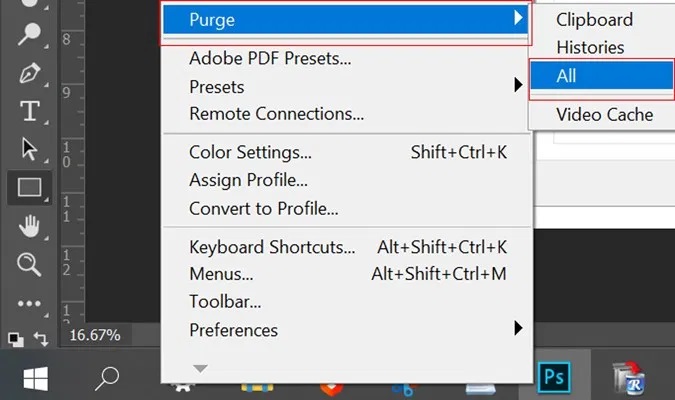Pick the Zoom magnifier tool
Viewport: 675px width, 400px height.
29,264
